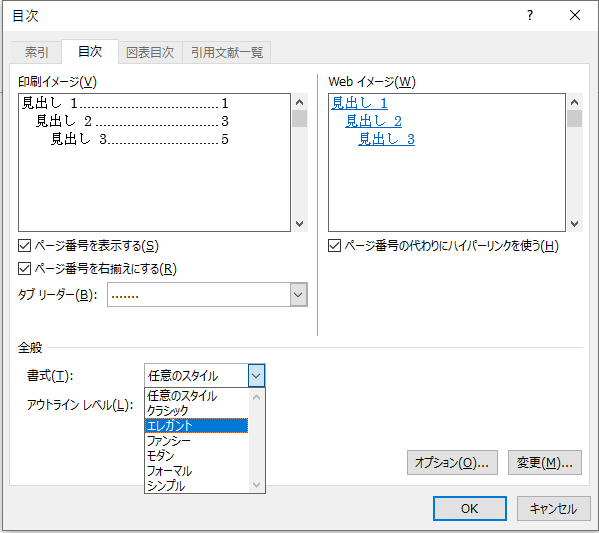
Task: Click the Web イメージ scrollbar thumb
Action: pos(575,118)
